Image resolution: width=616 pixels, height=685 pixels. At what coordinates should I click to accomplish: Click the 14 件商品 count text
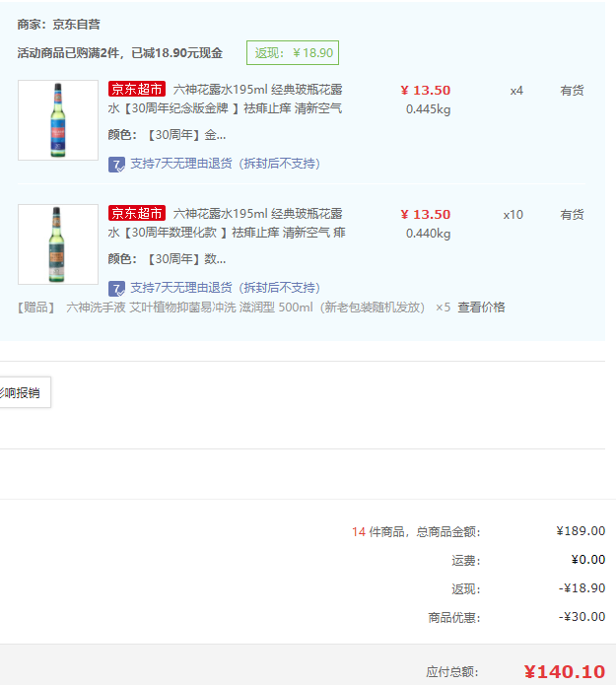coord(378,531)
